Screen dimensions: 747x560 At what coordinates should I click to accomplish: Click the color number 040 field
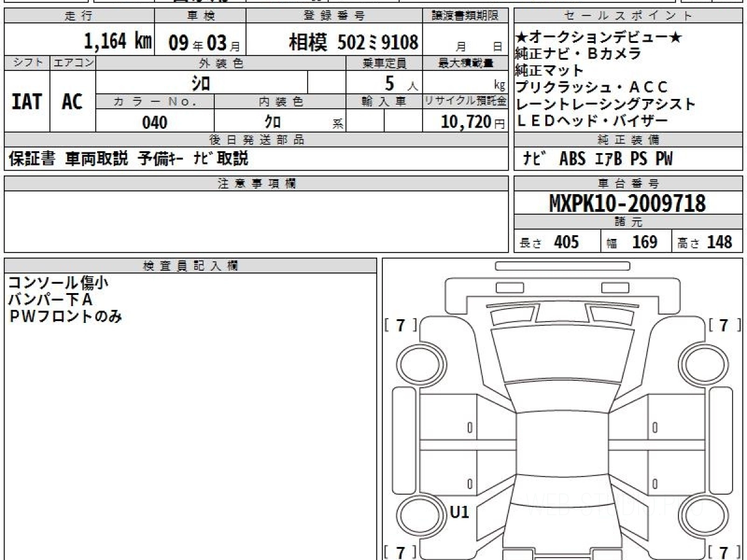[154, 123]
